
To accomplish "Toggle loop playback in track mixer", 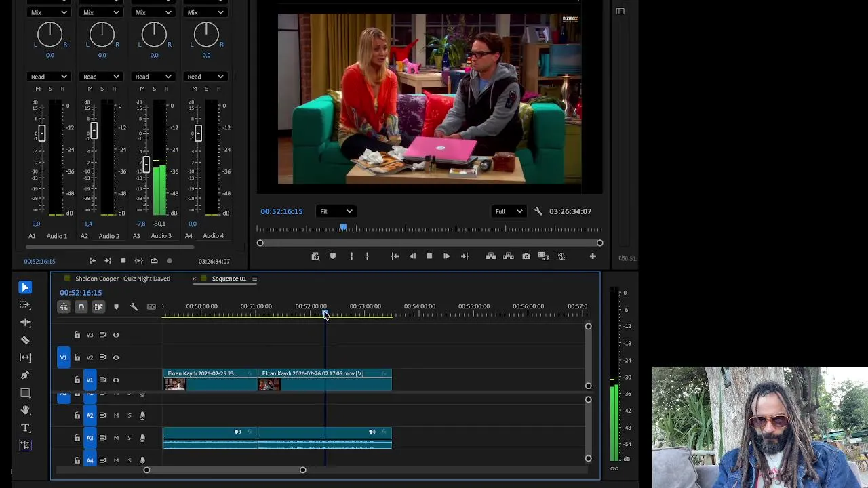I will pyautogui.click(x=154, y=261).
